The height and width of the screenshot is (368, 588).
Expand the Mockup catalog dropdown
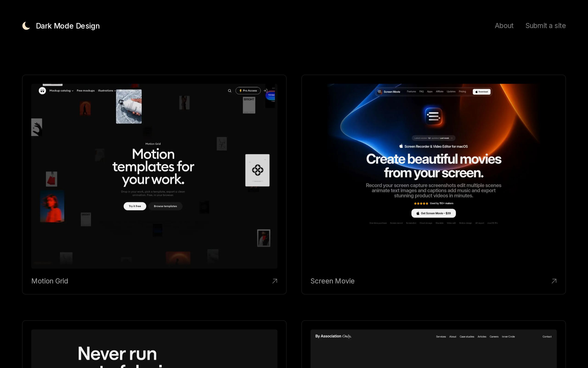[62, 91]
